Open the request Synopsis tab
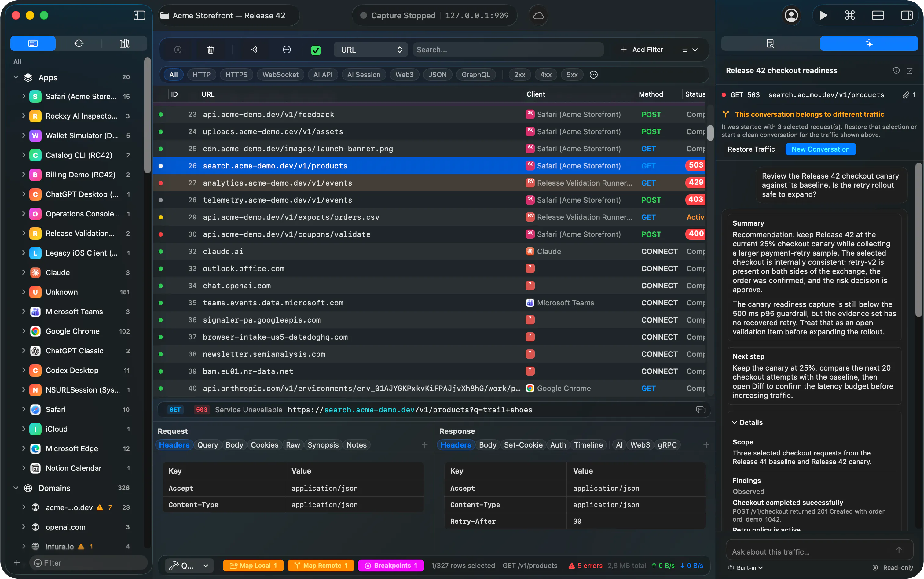This screenshot has width=924, height=579. tap(323, 445)
